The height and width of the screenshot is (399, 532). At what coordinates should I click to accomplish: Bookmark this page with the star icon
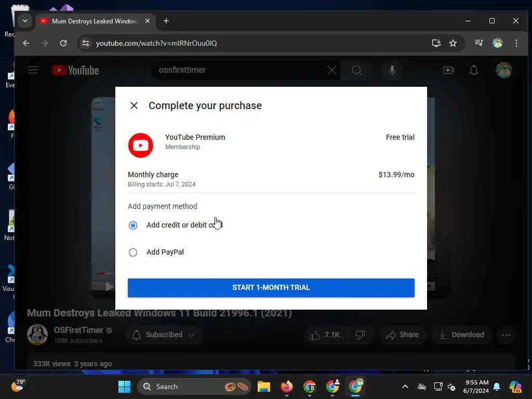click(453, 43)
